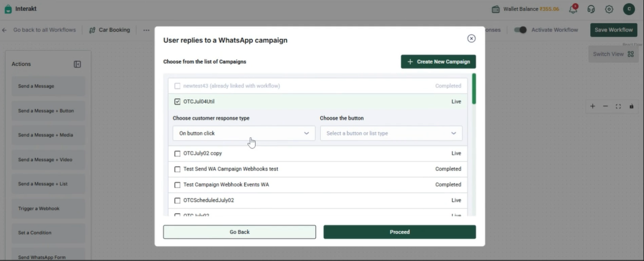Screen dimensions: 644x261
Task: Click the Go Back button
Action: (240, 232)
